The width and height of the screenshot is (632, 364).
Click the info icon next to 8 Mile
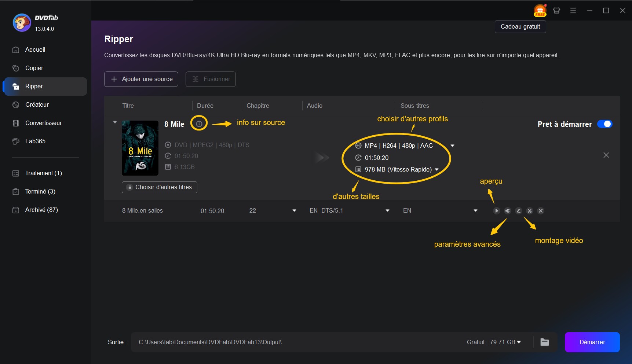[199, 124]
